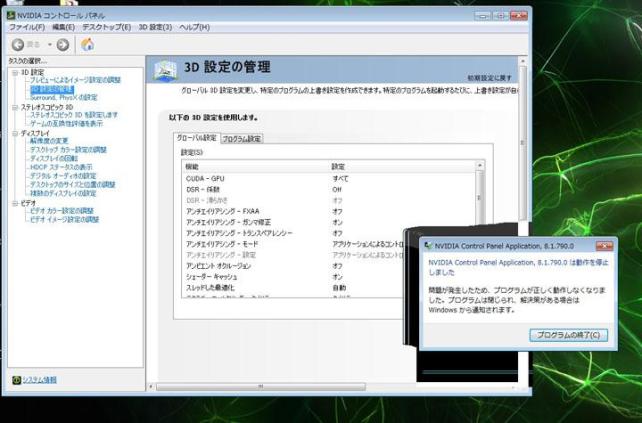This screenshot has width=642, height=423.
Task: Collapse the 3D 設定 tree node
Action: (15, 73)
